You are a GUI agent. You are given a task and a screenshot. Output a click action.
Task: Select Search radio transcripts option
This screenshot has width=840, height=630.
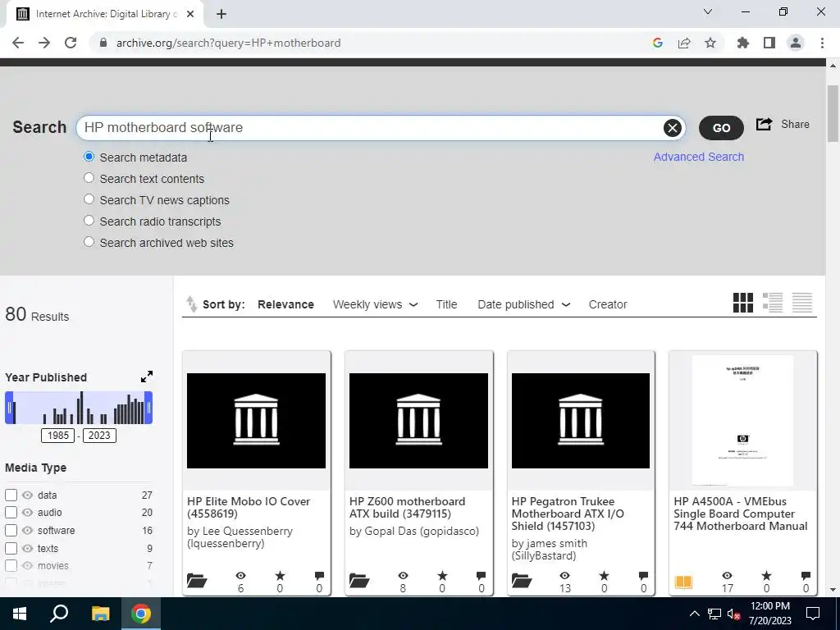(89, 221)
